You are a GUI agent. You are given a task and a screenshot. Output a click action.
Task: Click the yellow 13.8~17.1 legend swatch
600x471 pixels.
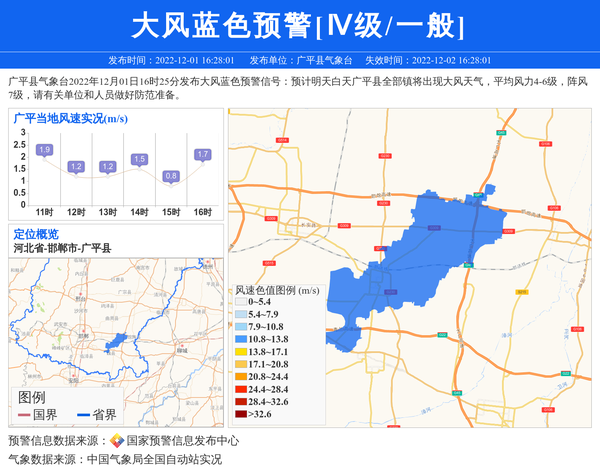tap(241, 352)
